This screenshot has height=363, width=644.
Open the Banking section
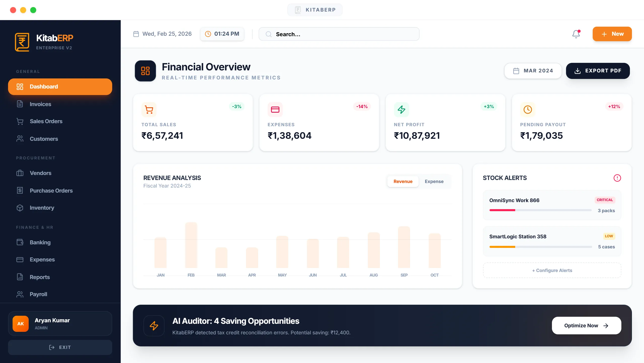40,242
